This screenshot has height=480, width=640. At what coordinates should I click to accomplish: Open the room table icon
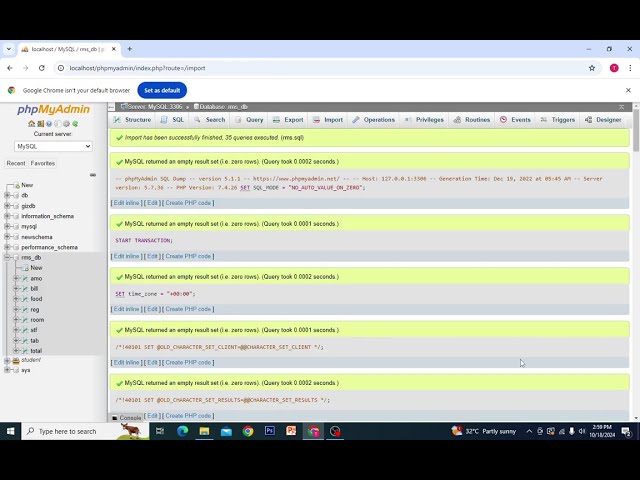[x=25, y=320]
